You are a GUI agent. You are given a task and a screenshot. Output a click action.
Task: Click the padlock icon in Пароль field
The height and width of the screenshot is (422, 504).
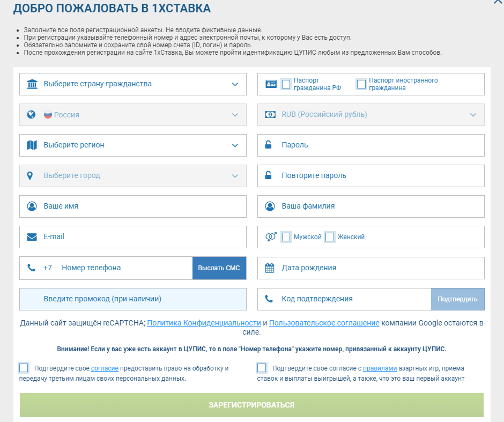tap(270, 145)
